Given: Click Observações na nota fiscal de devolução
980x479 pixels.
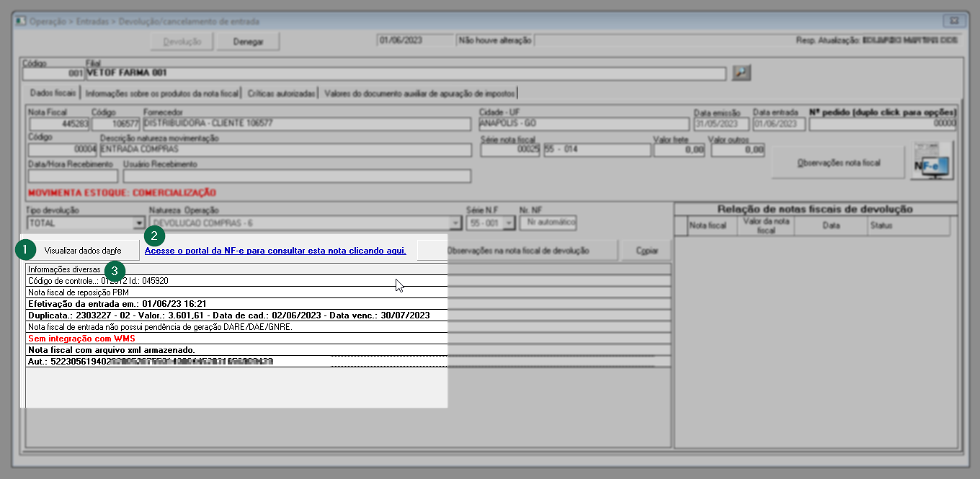Looking at the screenshot, I should [x=517, y=251].
